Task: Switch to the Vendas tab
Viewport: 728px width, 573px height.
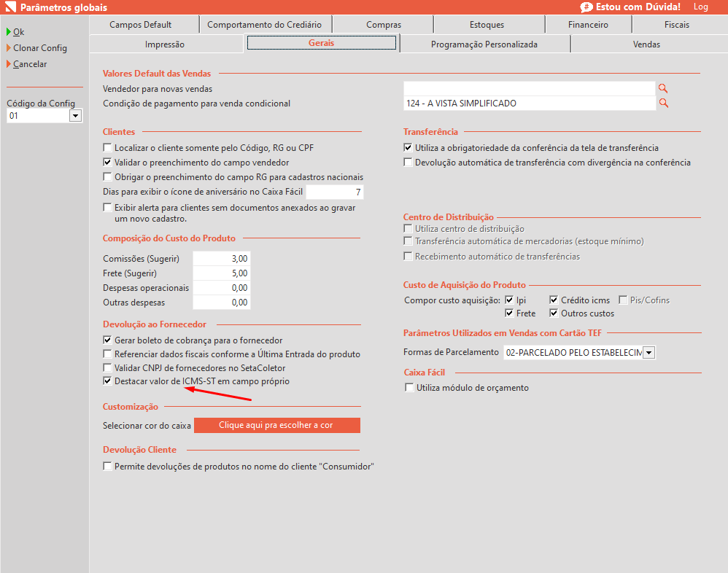Action: click(646, 44)
